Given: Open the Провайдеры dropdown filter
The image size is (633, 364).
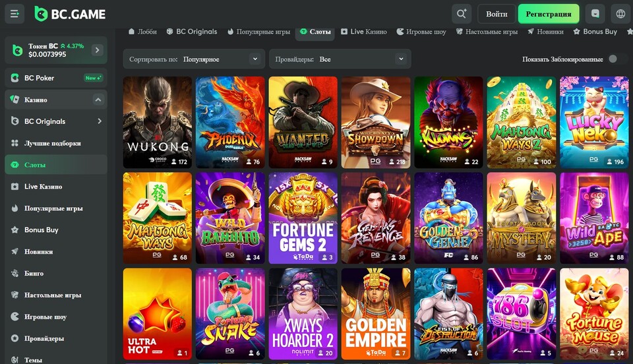Looking at the screenshot, I should (x=340, y=59).
